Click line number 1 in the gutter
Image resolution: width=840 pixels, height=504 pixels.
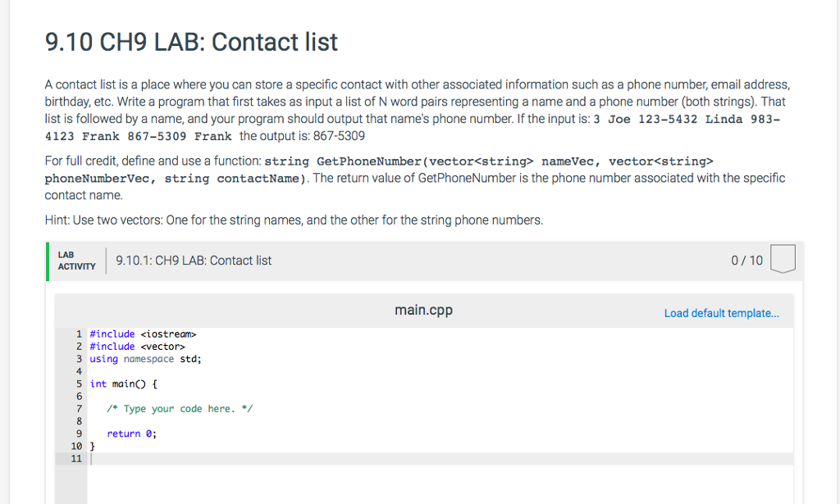point(79,334)
